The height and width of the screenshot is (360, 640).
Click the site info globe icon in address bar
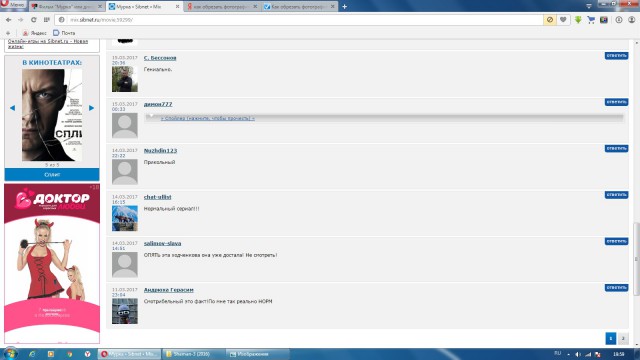[x=62, y=20]
